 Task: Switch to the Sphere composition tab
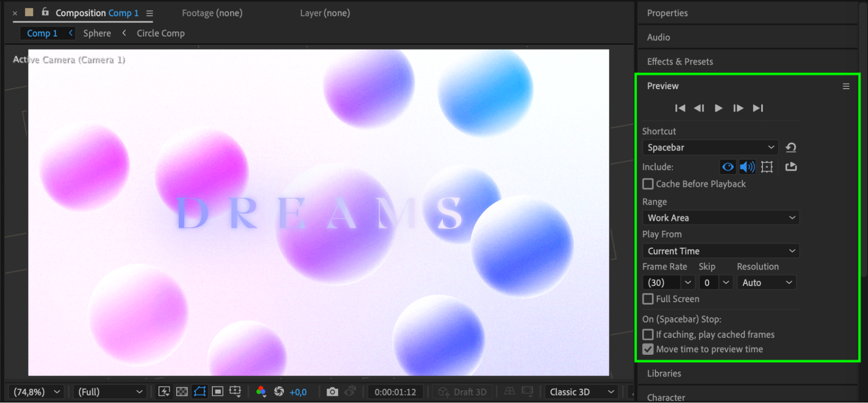coord(97,33)
